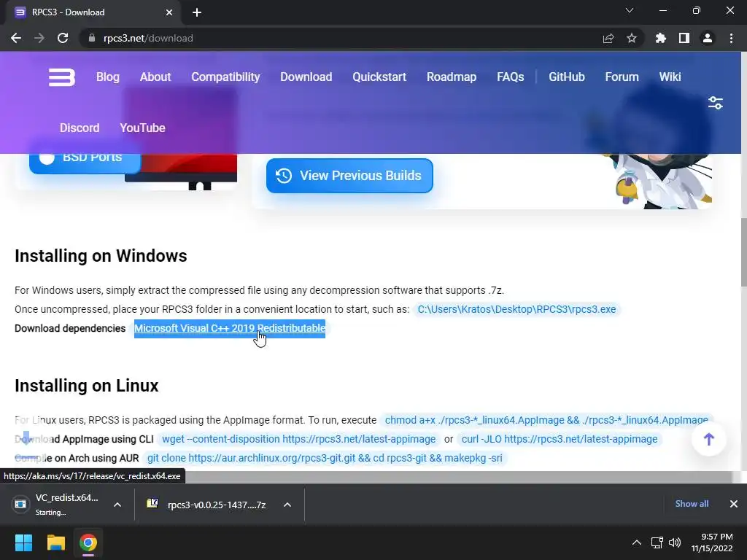Click the chmod a+x AppImage command
This screenshot has height=560, width=747.
tap(546, 420)
